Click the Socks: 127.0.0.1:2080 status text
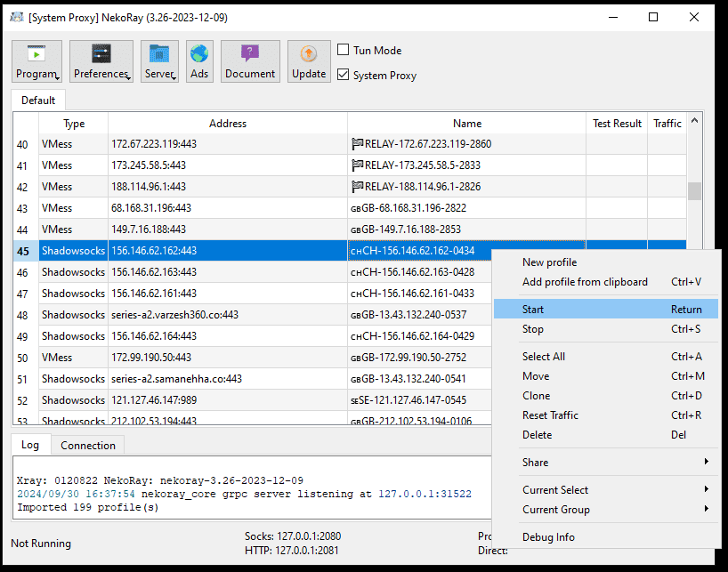The height and width of the screenshot is (572, 728). [293, 536]
